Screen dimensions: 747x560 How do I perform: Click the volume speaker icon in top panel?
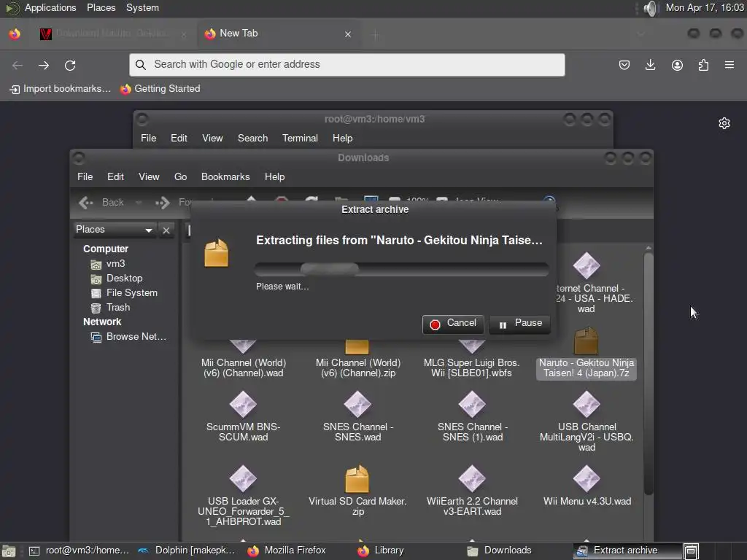650,8
